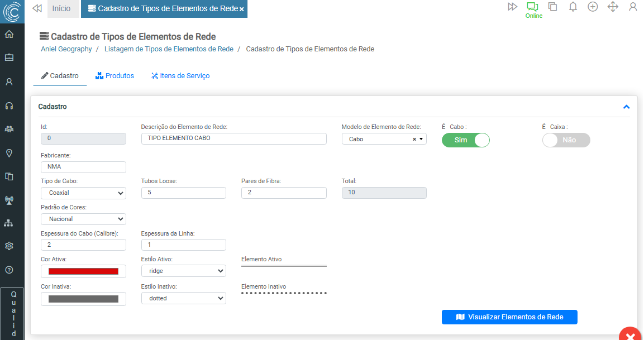Viewport: 644px width, 340px height.
Task: Click the settings gear icon in sidebar
Action: [9, 246]
